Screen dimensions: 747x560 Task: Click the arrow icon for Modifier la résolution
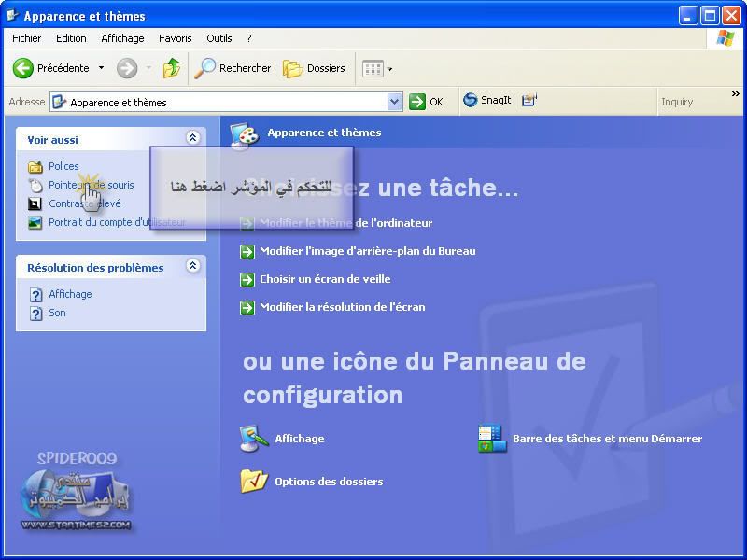point(247,308)
